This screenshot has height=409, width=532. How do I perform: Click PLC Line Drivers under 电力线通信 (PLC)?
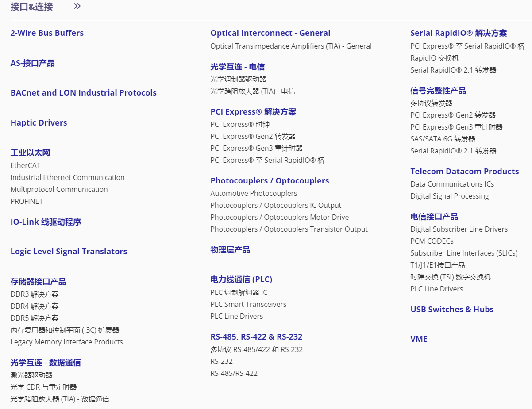[237, 317]
